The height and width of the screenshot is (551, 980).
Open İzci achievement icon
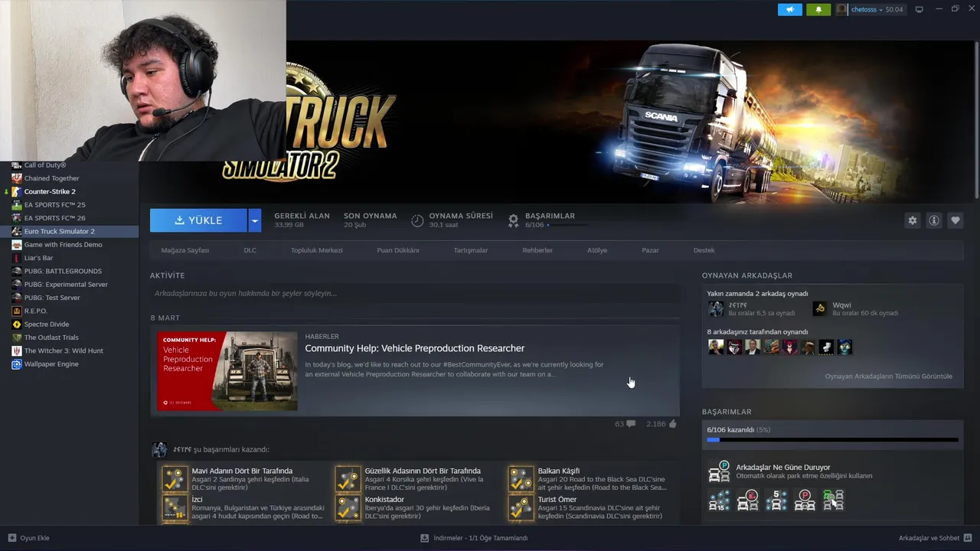point(175,507)
